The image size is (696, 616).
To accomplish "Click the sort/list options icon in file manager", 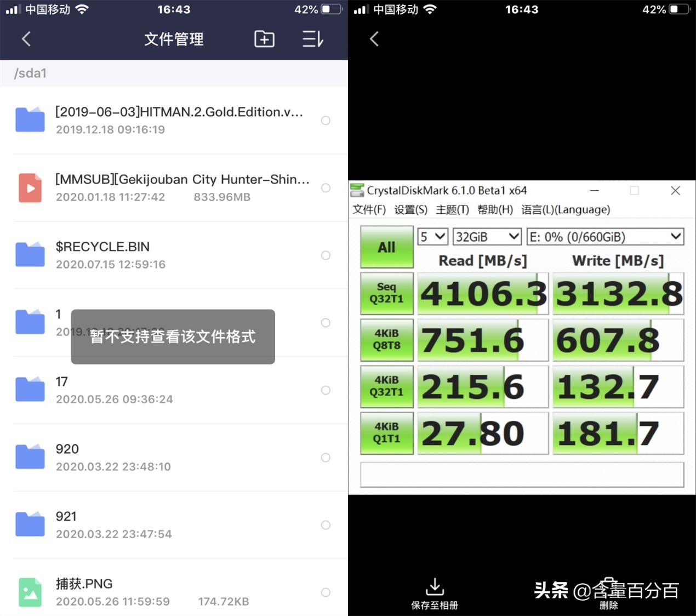I will [x=312, y=39].
